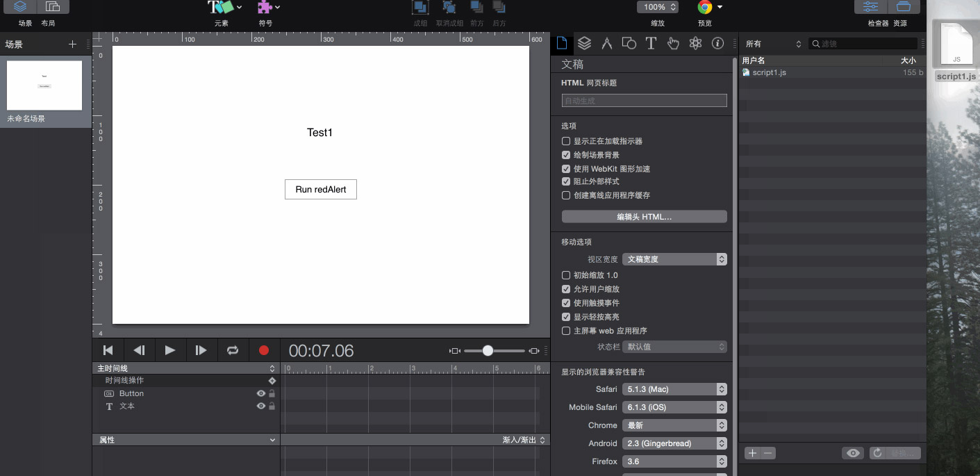The width and height of the screenshot is (980, 476).
Task: Open the 主时间线 timeline selector
Action: point(186,368)
